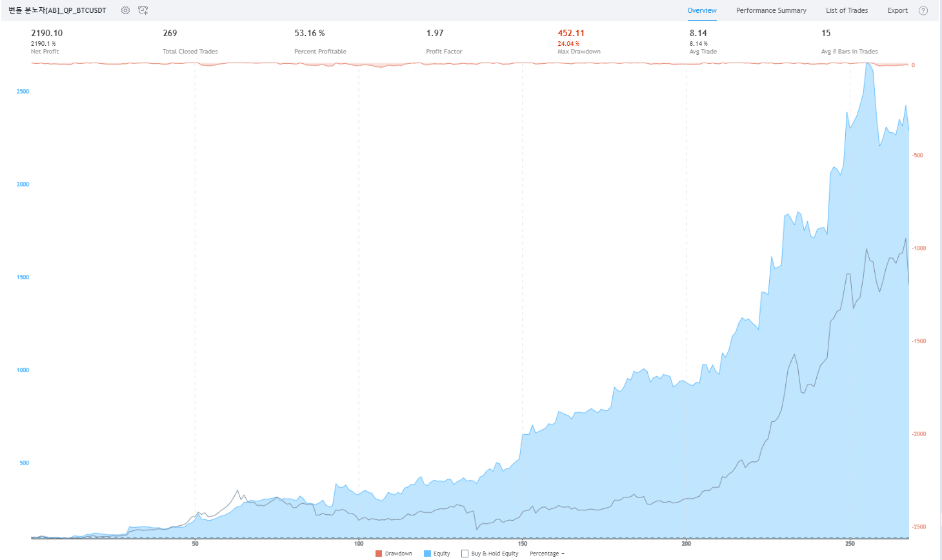The image size is (942, 560).
Task: Click the Export button
Action: pos(897,10)
